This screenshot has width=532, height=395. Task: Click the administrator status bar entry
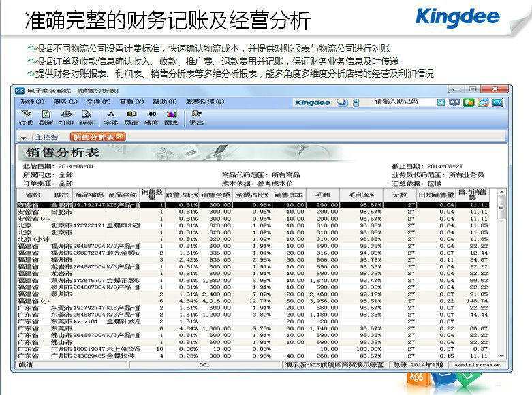click(x=477, y=365)
